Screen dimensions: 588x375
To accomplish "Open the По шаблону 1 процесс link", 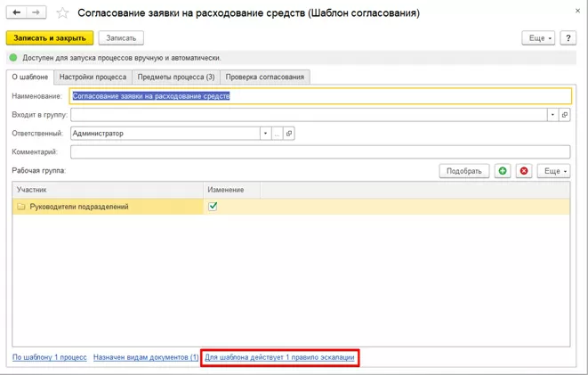I will [50, 357].
